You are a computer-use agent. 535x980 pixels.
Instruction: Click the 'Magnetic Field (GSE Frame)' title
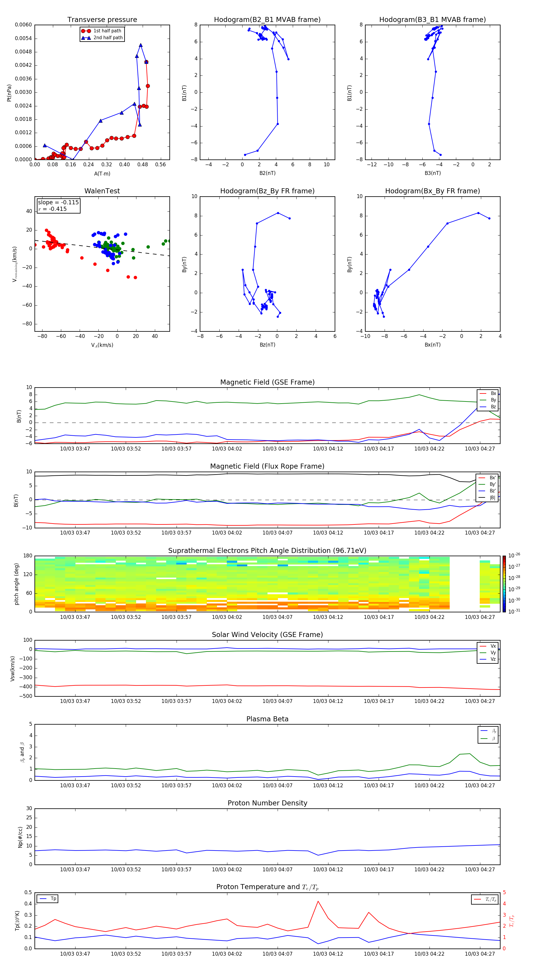(x=267, y=382)
